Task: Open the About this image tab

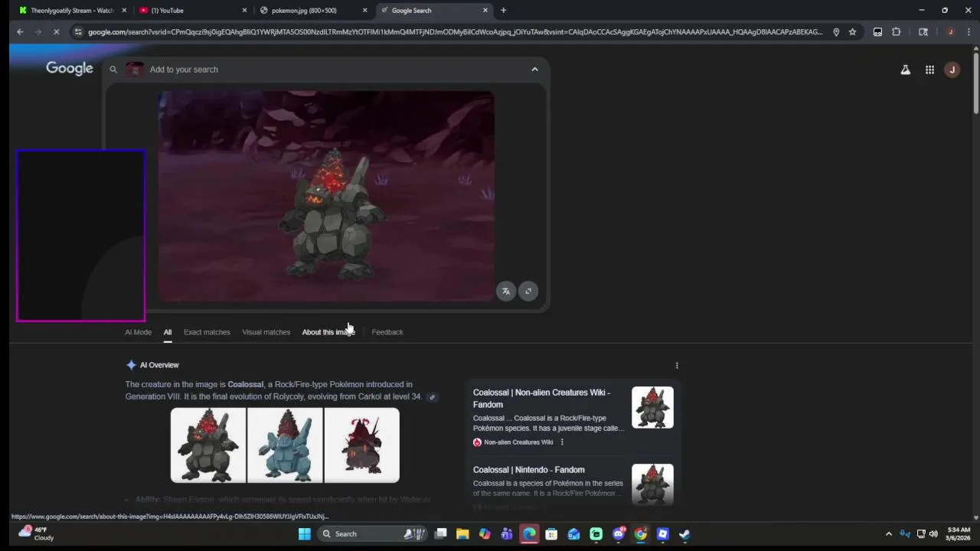Action: 328,332
